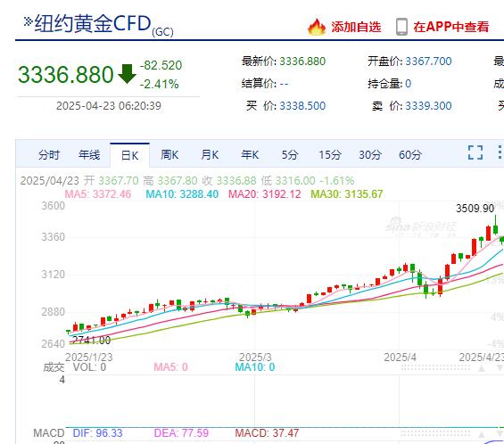Click the 2025/3 date axis label
The height and width of the screenshot is (444, 504).
point(255,358)
